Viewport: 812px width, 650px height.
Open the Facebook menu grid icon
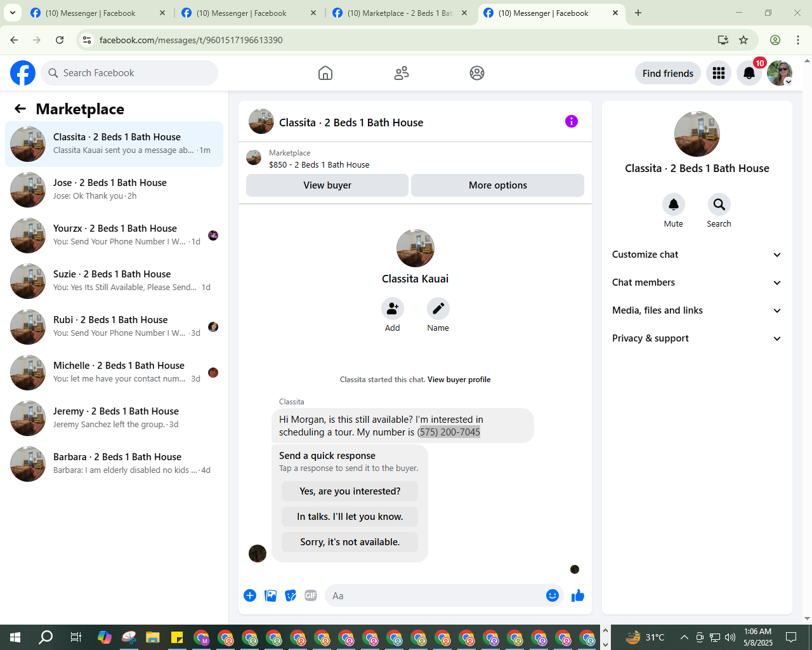719,73
